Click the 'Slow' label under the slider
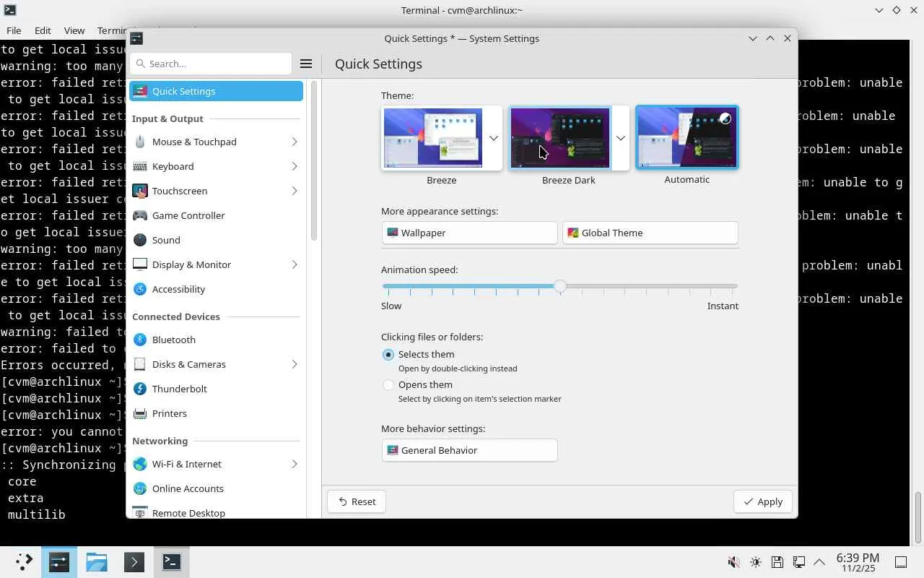Screen dimensions: 924x578 point(391,306)
